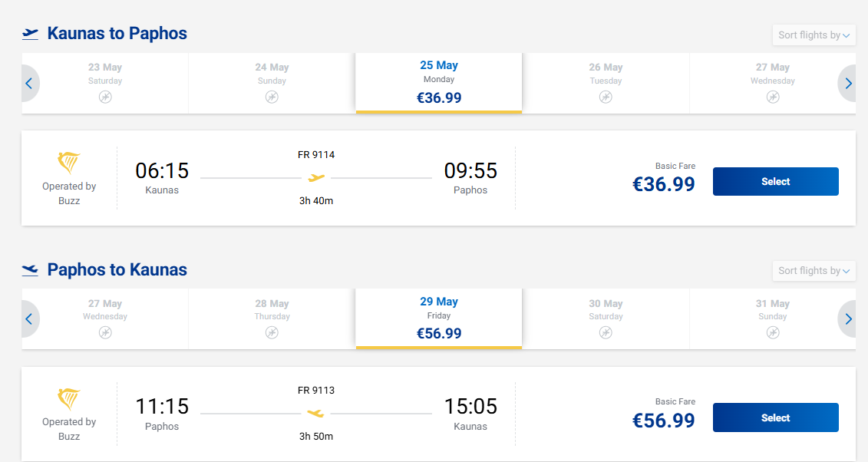Select the €56.99 Paphos to Kaunas flight
The height and width of the screenshot is (462, 868).
pos(775,418)
